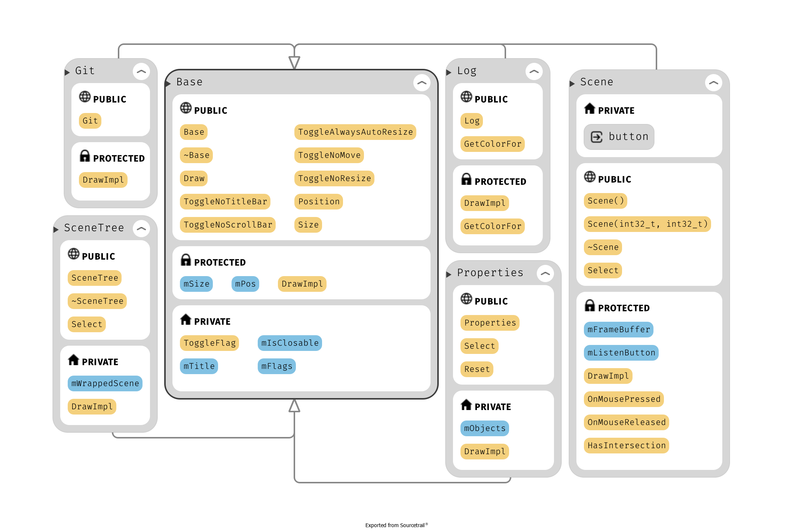Screen dimensions: 790x532
Task: Click the PUBLIC globe icon on Properties
Action: 466,299
